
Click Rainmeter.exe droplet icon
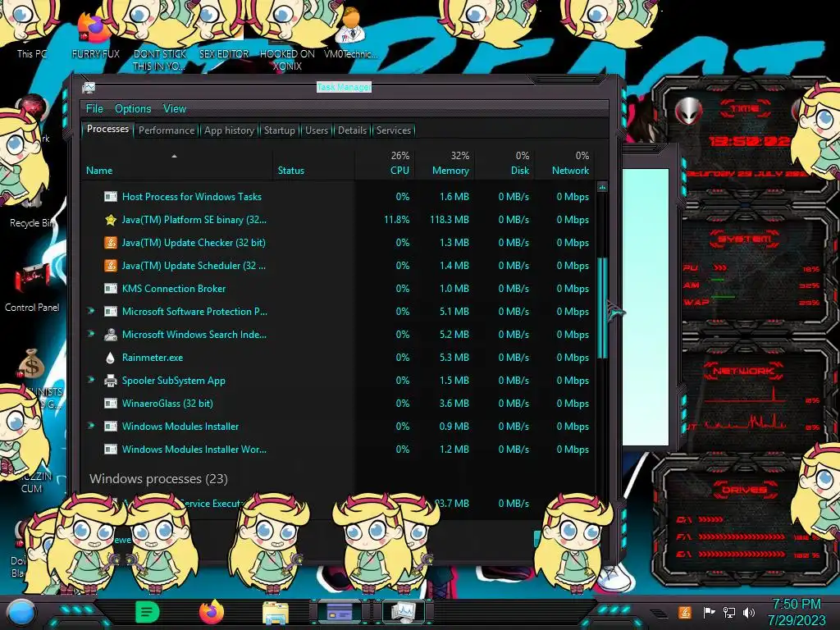coord(111,358)
